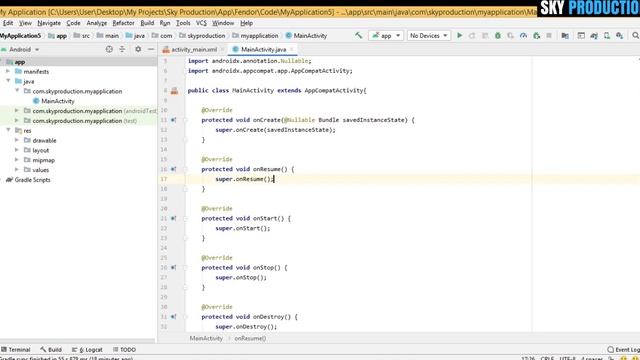Image resolution: width=640 pixels, height=360 pixels.
Task: Open the Profiler gauge icon
Action: (523, 36)
